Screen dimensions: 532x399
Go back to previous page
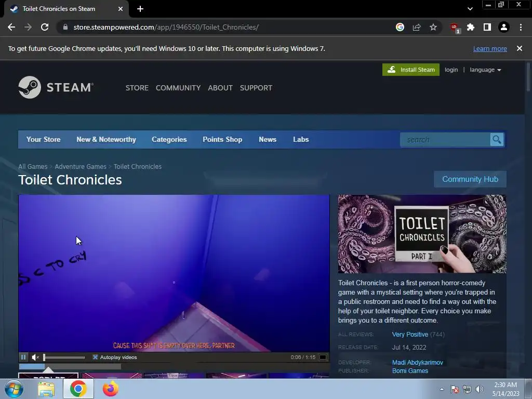coord(11,27)
